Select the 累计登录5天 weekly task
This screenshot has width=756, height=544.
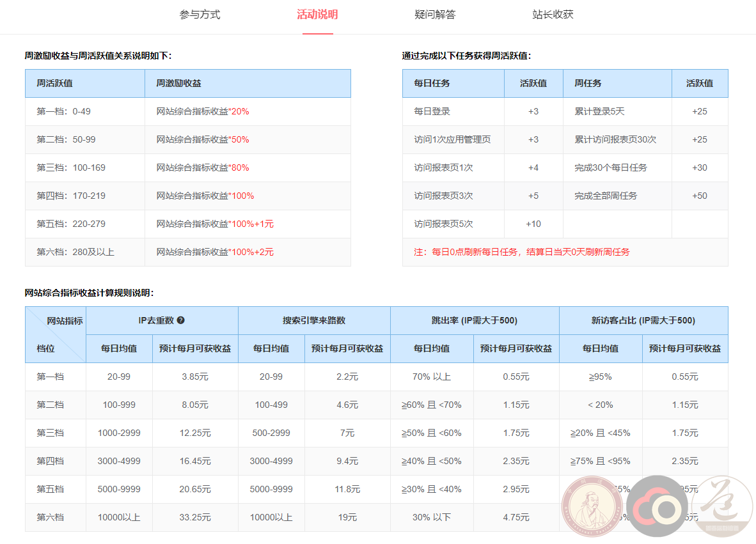[x=617, y=111]
